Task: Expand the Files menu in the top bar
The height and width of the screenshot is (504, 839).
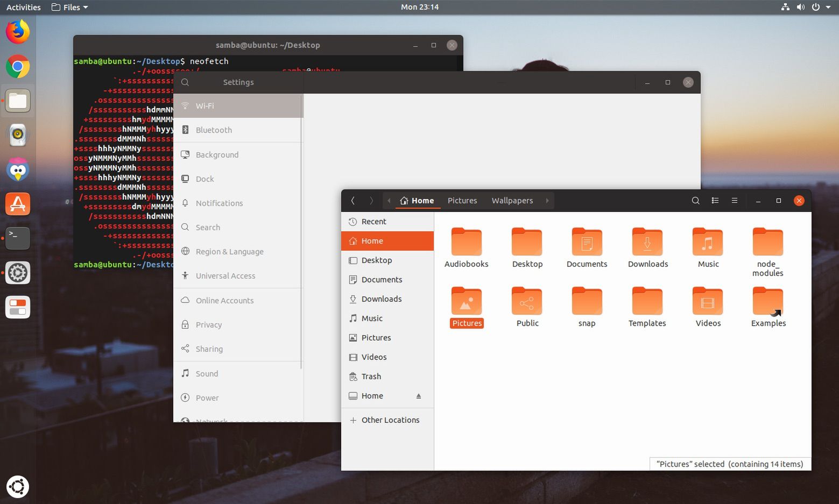Action: [x=69, y=7]
